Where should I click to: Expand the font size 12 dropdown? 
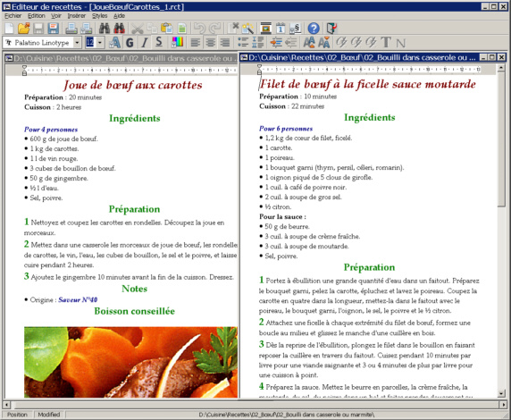[100, 43]
